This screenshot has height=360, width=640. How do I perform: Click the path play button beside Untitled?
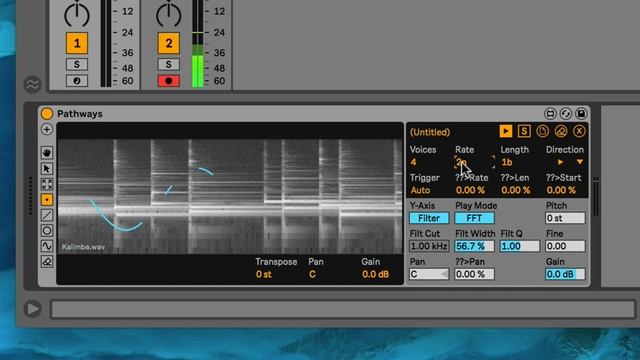click(506, 131)
